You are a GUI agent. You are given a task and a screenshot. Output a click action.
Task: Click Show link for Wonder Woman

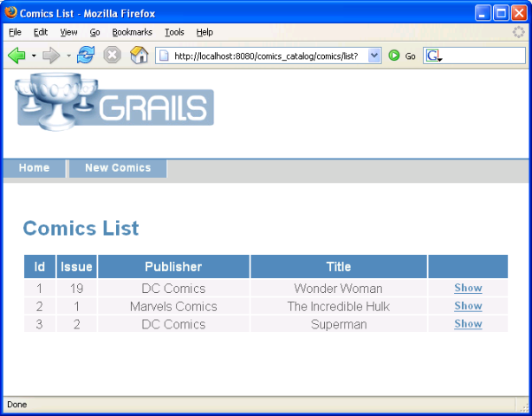(468, 288)
